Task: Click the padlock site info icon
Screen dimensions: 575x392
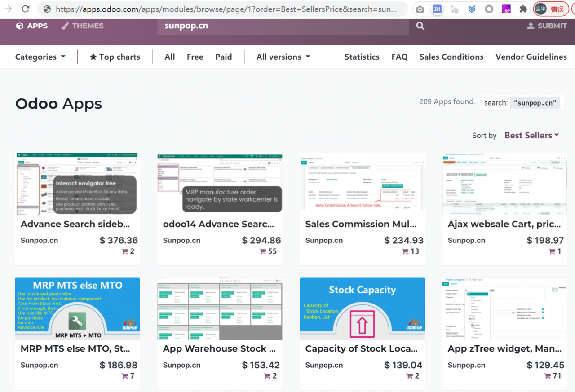Action: click(47, 9)
